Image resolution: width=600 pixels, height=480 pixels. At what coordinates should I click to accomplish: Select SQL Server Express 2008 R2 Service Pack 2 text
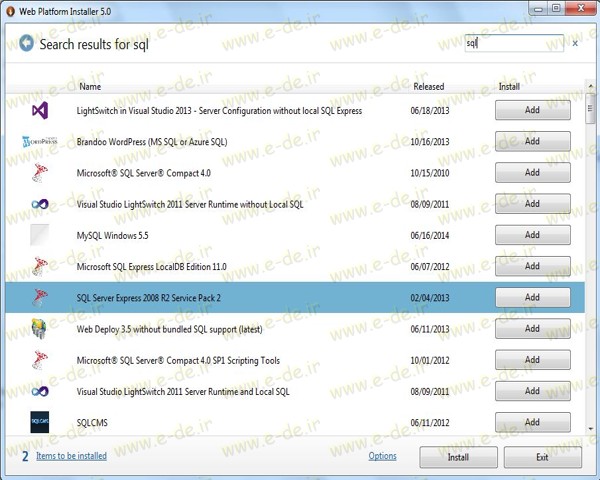click(148, 298)
